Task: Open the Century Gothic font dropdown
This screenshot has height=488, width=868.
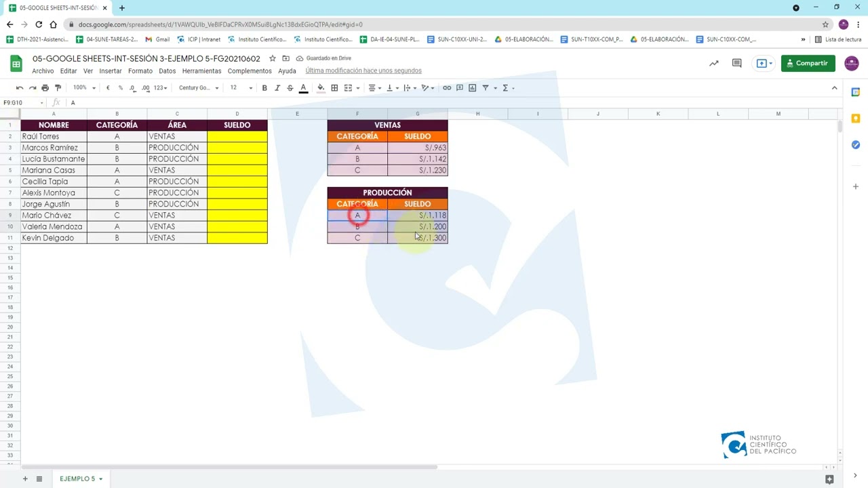Action: pyautogui.click(x=199, y=88)
